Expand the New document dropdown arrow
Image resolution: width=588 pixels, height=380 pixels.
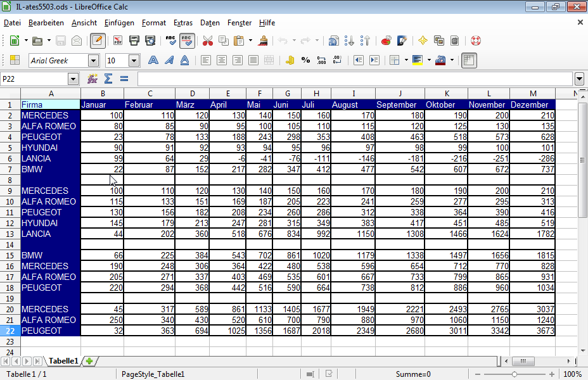point(26,41)
